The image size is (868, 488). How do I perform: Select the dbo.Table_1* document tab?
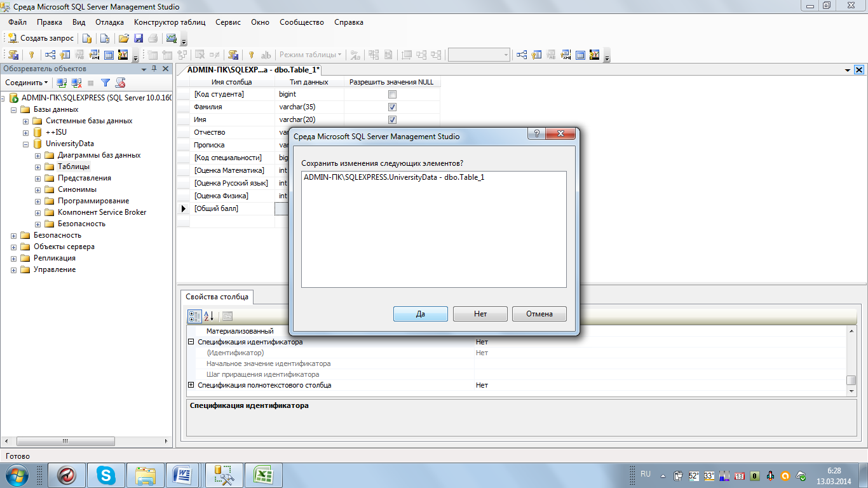pos(254,70)
